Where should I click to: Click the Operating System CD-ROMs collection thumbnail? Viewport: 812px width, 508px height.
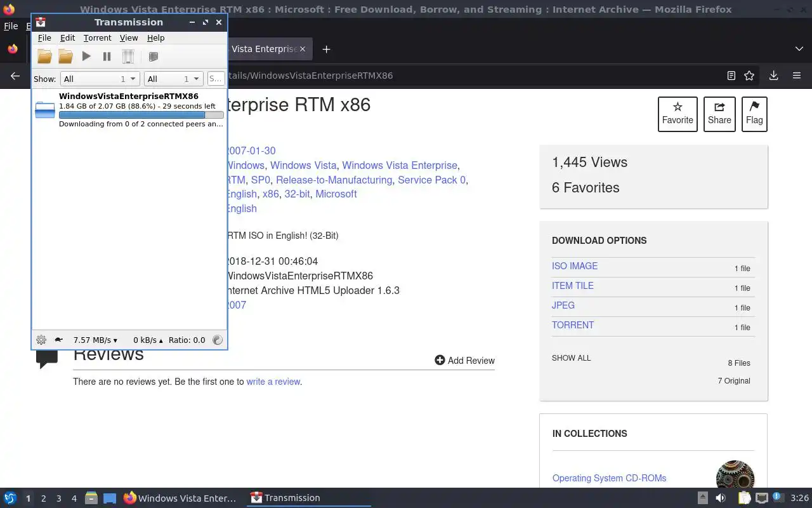point(735,475)
